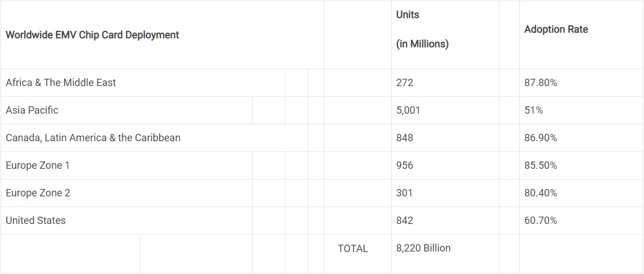Click the United States row label
This screenshot has height=274, width=644.
(x=35, y=221)
